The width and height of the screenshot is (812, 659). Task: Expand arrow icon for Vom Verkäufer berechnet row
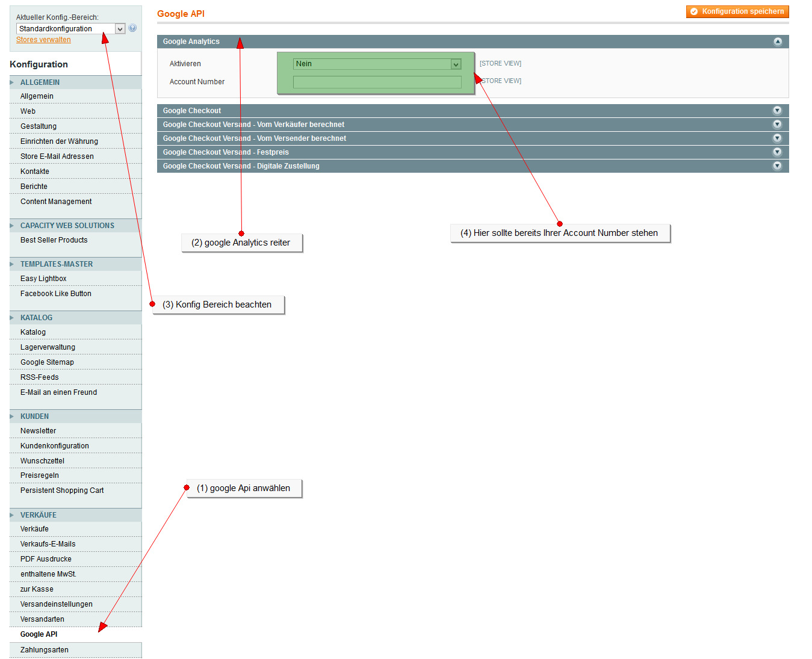pyautogui.click(x=777, y=124)
